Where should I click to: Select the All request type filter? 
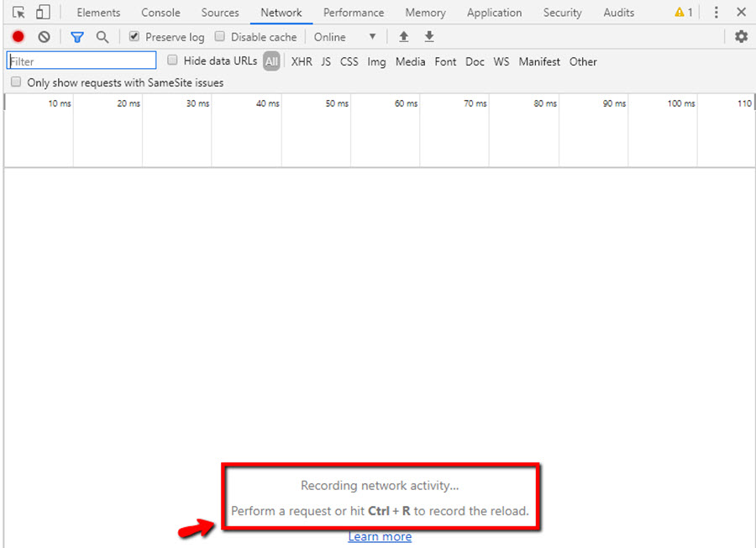coord(271,61)
